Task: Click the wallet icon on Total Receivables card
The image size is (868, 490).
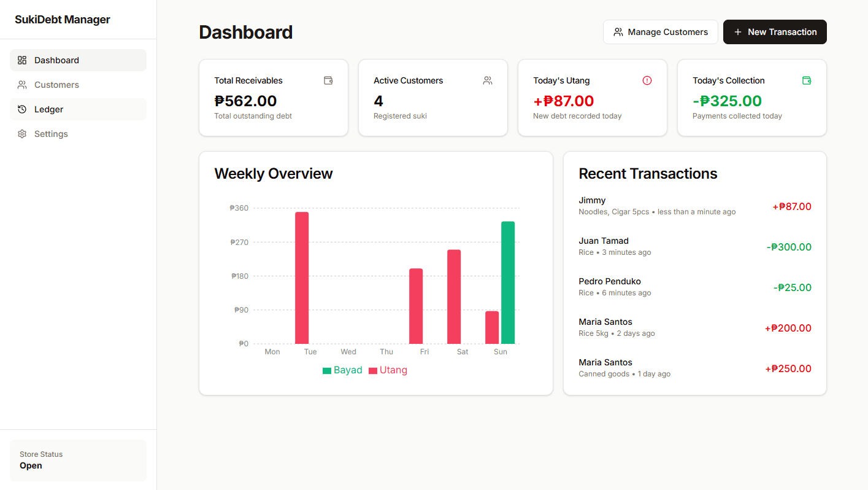Action: (328, 80)
